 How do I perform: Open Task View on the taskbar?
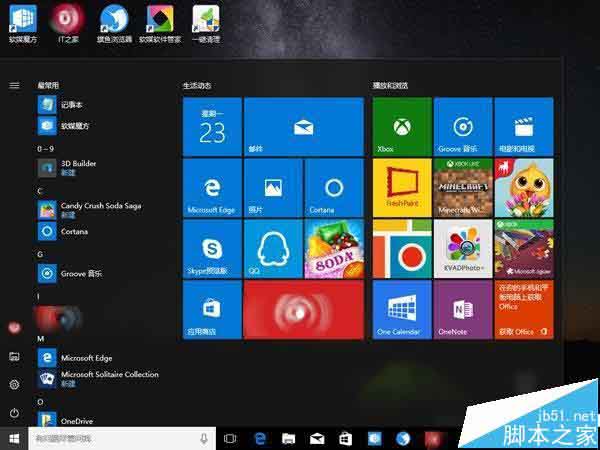230,439
